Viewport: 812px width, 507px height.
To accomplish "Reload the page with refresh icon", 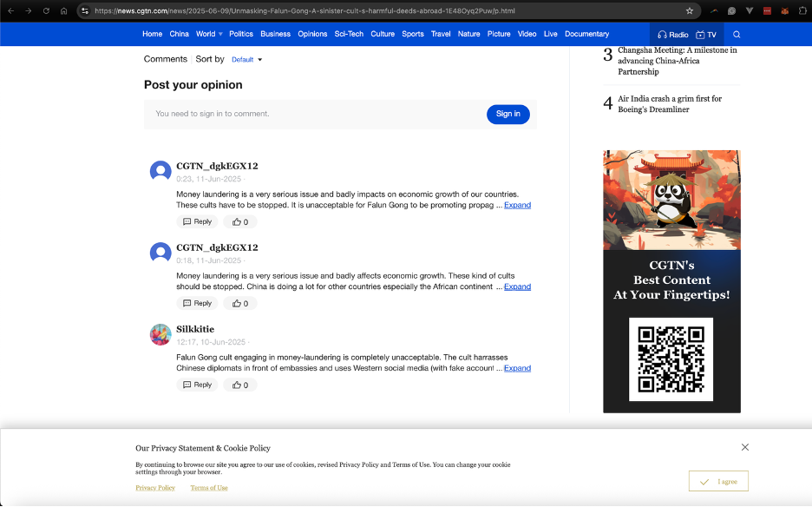I will pyautogui.click(x=46, y=10).
